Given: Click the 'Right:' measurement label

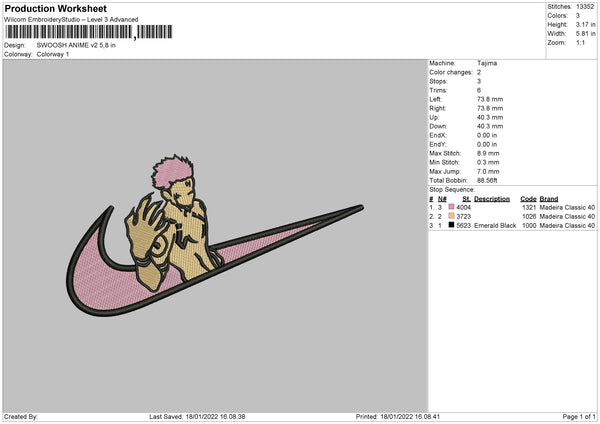Looking at the screenshot, I should (x=437, y=108).
